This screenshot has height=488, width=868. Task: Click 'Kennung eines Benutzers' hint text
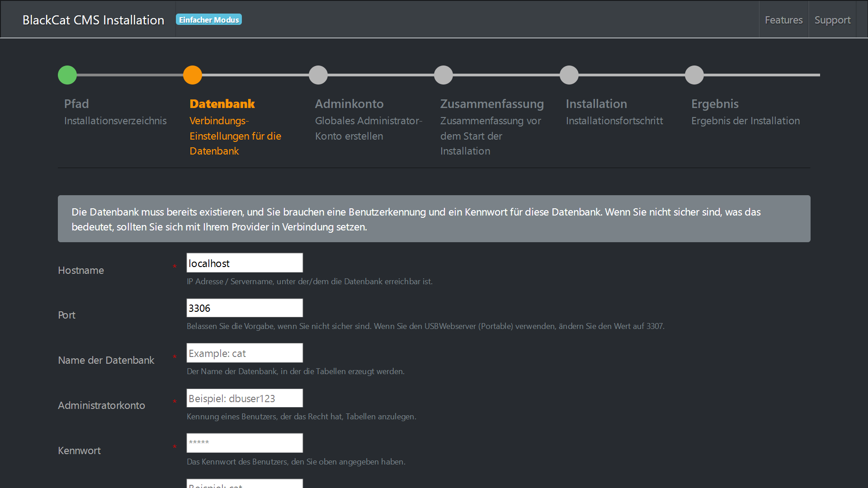pos(302,416)
